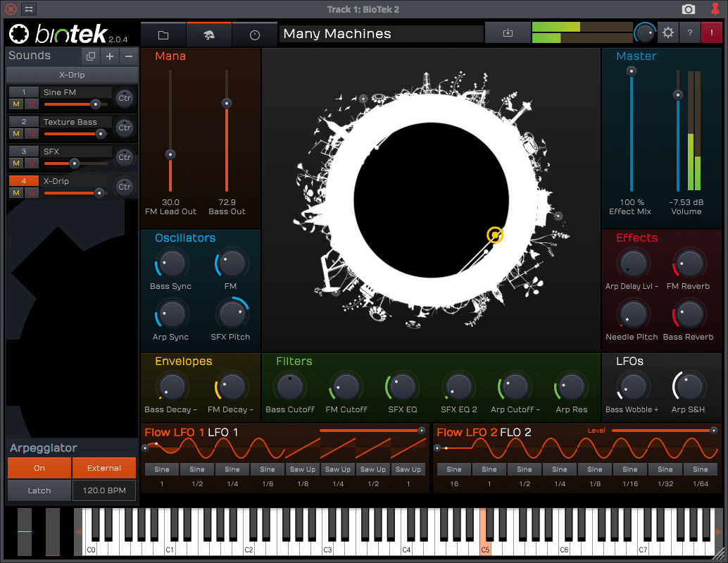Viewport: 728px width, 563px height.
Task: Toggle the Arpeggiator On button
Action: pos(39,468)
